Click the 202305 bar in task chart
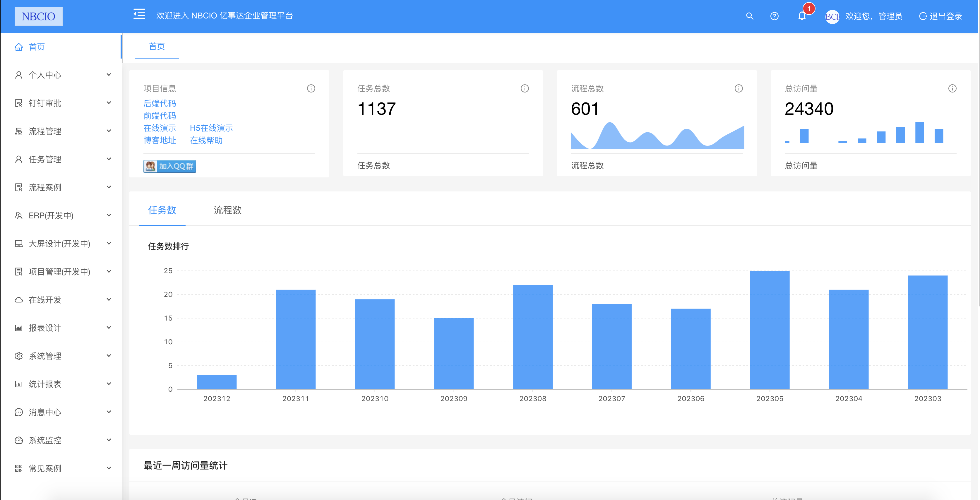The image size is (980, 500). pos(770,330)
